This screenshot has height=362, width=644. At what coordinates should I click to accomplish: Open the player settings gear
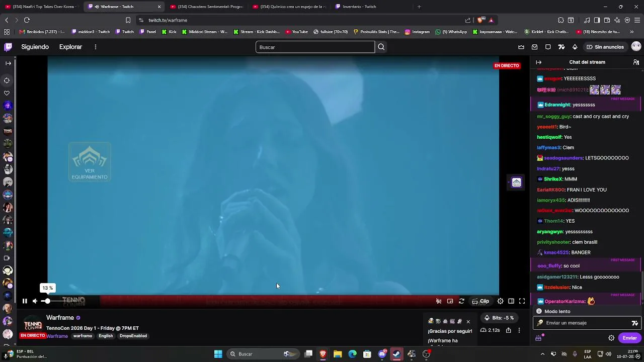500,301
